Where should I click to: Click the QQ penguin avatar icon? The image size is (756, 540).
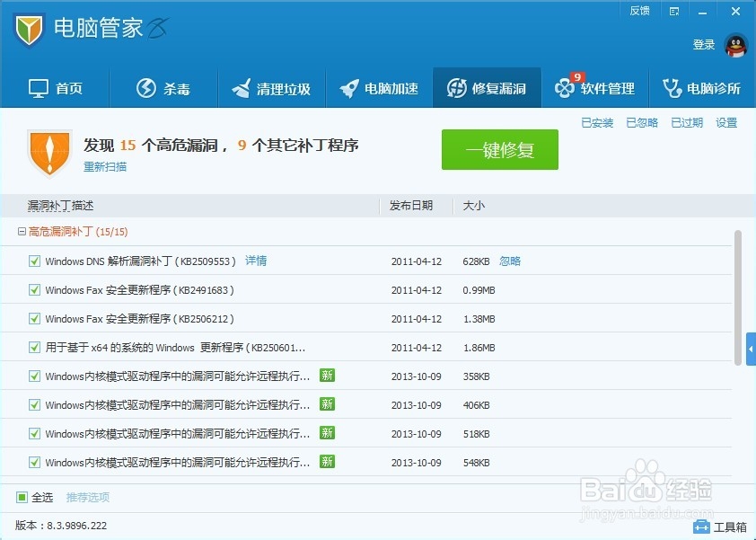[x=735, y=45]
